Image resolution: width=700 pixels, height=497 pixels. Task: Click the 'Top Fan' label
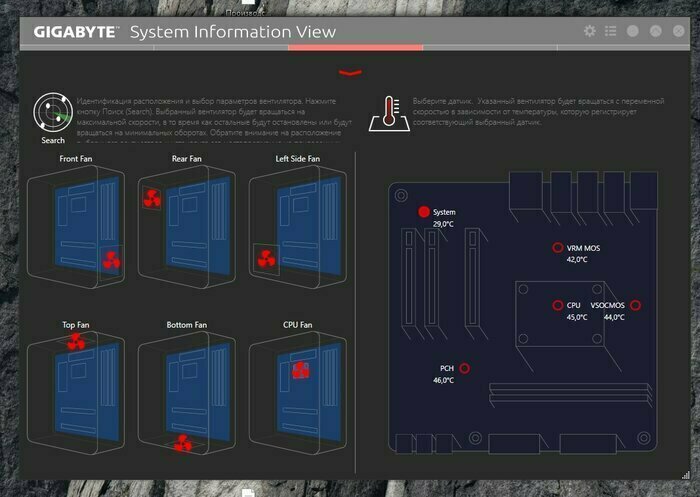(76, 325)
